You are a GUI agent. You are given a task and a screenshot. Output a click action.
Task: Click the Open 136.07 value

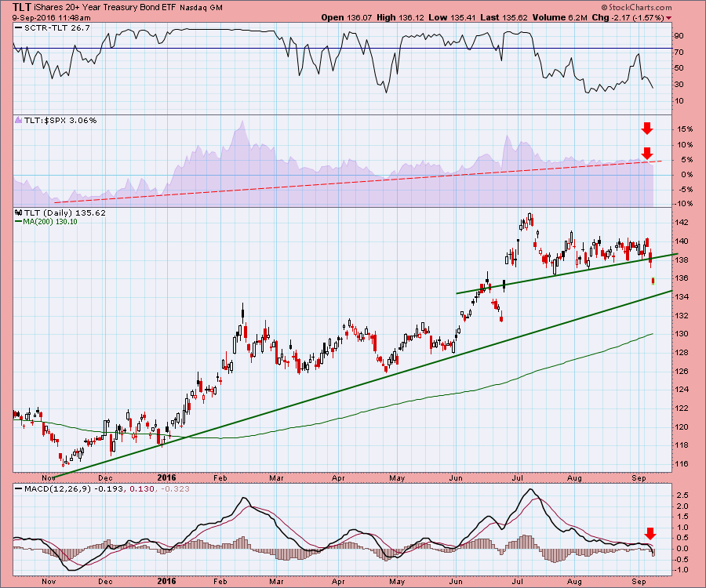347,17
